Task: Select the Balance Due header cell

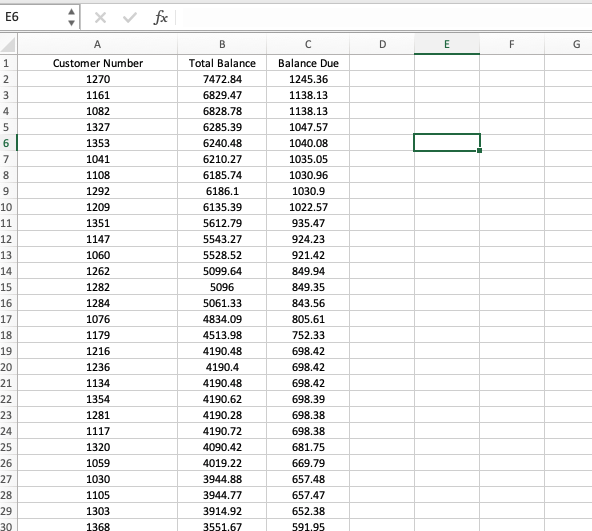Action: (x=308, y=63)
